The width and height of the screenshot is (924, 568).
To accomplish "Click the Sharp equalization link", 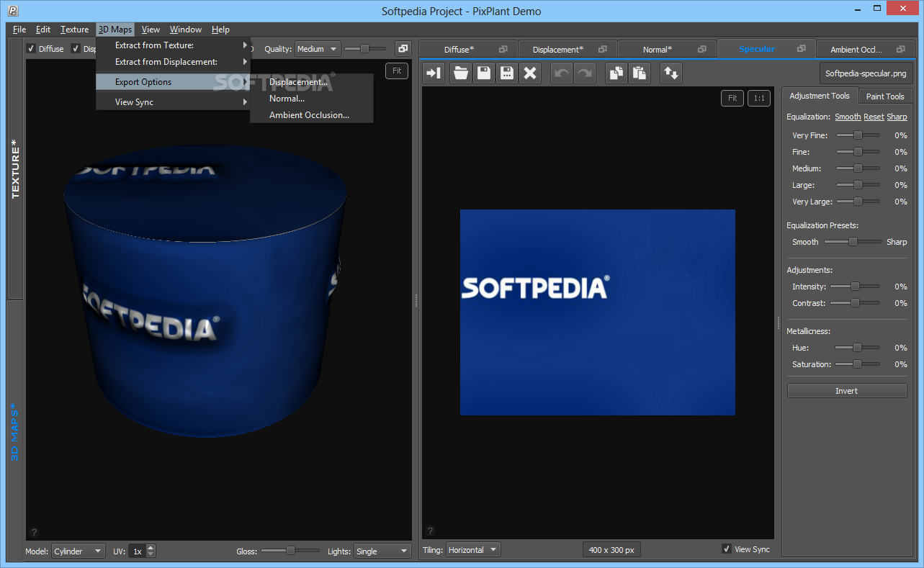I will click(x=897, y=117).
